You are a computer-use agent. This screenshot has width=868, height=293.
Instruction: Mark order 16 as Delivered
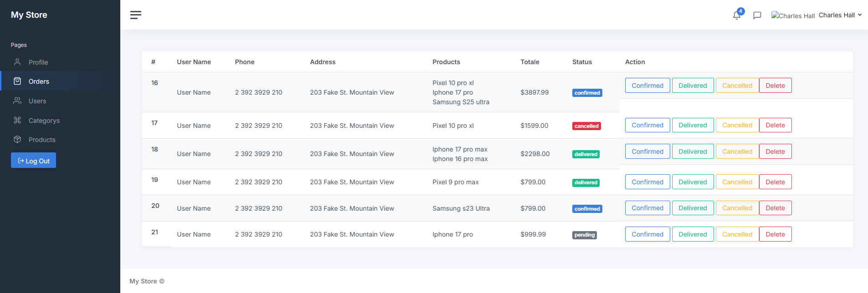(x=693, y=86)
